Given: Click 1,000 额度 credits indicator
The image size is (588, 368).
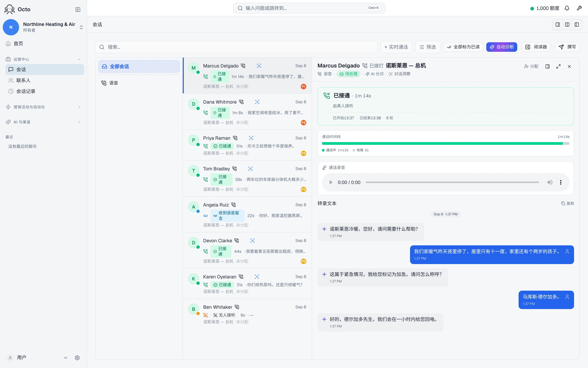Looking at the screenshot, I should [544, 8].
